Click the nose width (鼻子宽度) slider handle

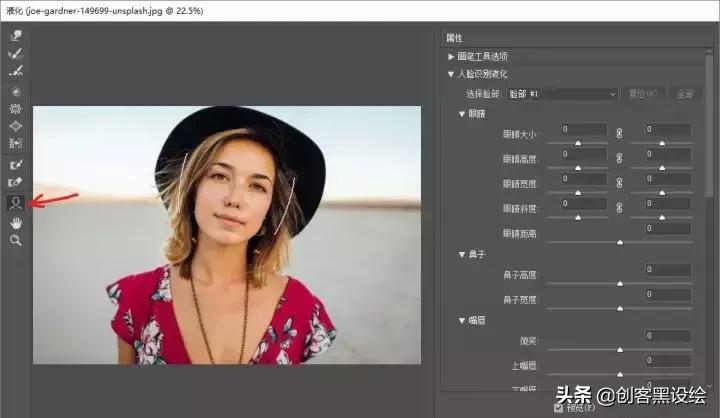(x=620, y=308)
